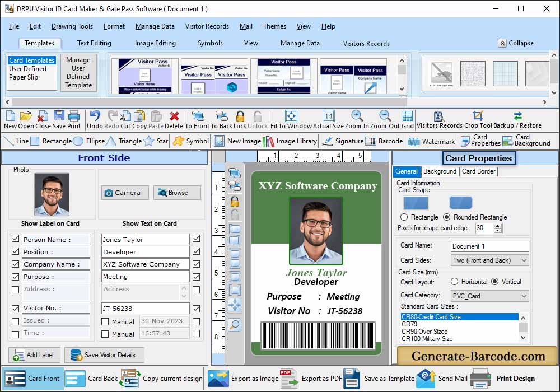Click the Camera button
This screenshot has width=560, height=392.
pos(125,193)
